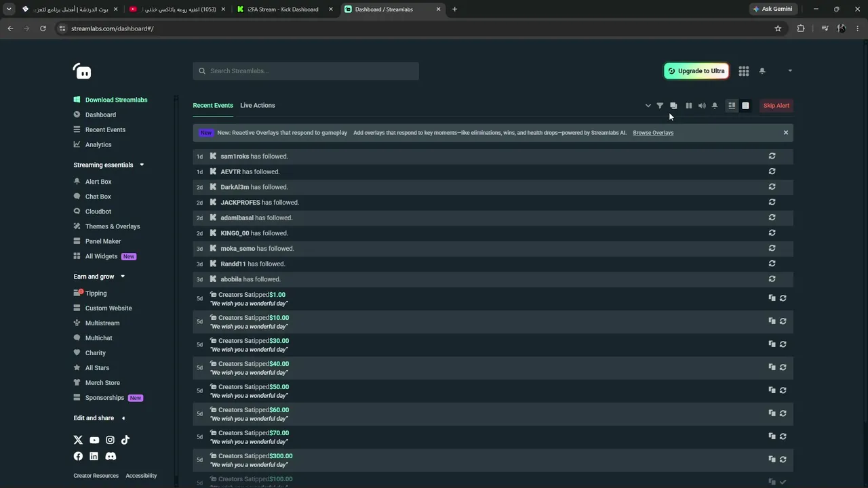Click Ask Gemini in Chrome
Viewport: 868px width, 488px height.
tap(772, 9)
